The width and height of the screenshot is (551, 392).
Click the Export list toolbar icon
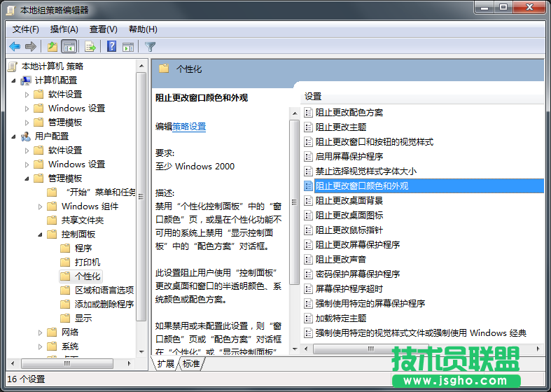tap(90, 47)
